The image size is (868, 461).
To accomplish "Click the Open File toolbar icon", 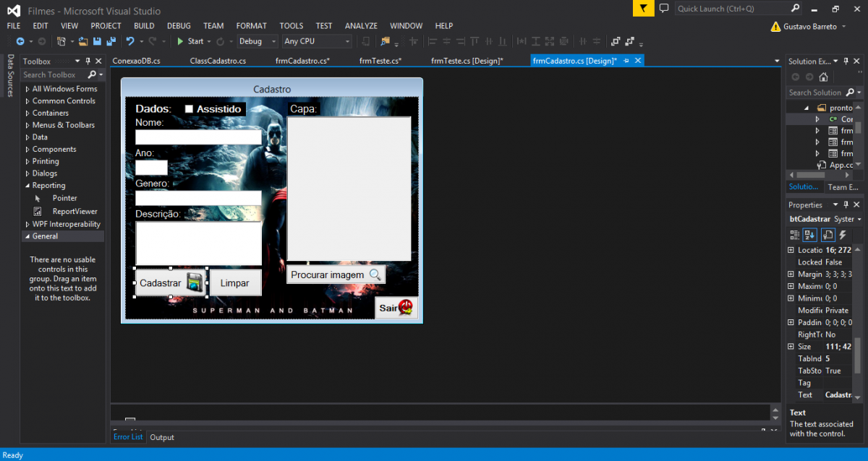I will (x=83, y=41).
